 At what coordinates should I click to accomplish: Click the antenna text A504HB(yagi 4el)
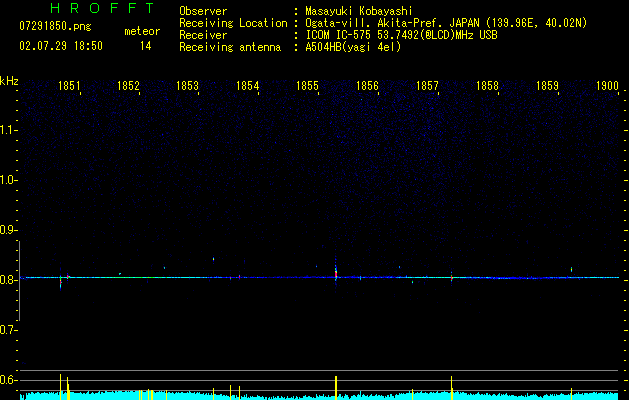tap(353, 47)
